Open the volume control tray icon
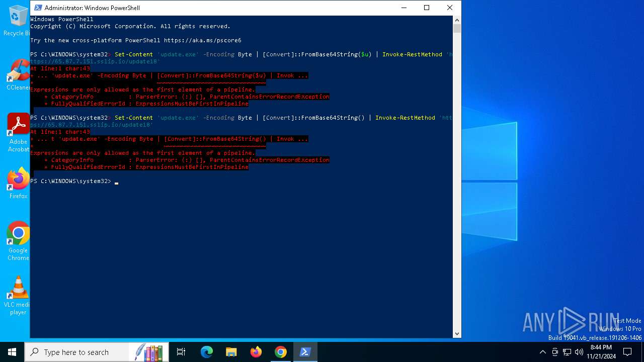644x362 pixels. click(579, 352)
